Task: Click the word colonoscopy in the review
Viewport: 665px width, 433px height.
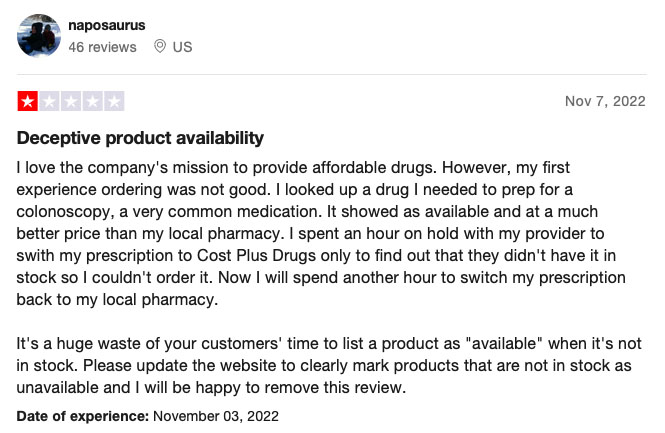Action: (65, 212)
